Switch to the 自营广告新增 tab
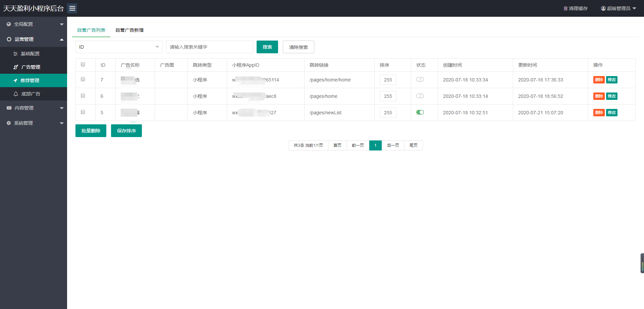Image resolution: width=644 pixels, height=309 pixels. (x=129, y=30)
